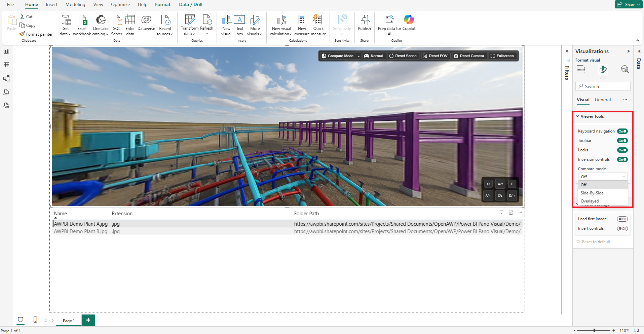The image size is (644, 334).
Task: Create a Quick measure
Action: [x=318, y=25]
